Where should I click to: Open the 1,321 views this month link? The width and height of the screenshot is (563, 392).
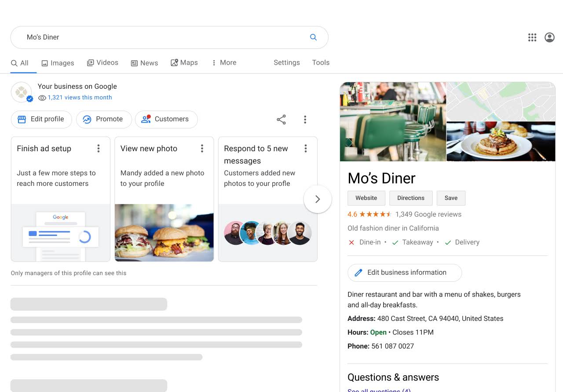[80, 98]
